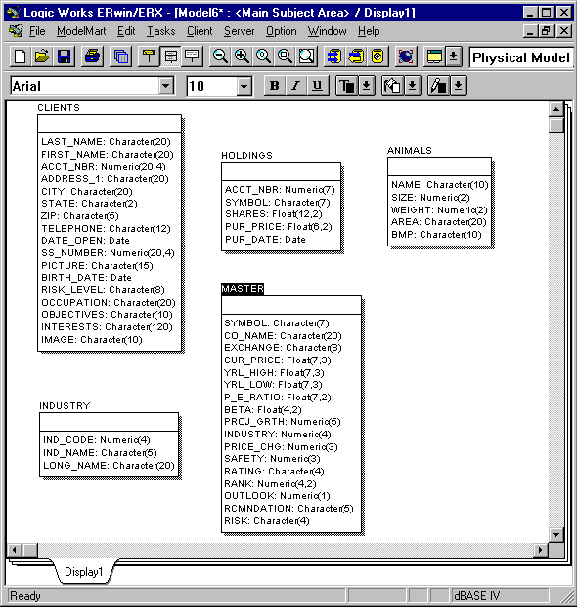Click the New model icon
The height and width of the screenshot is (607, 577).
point(20,57)
